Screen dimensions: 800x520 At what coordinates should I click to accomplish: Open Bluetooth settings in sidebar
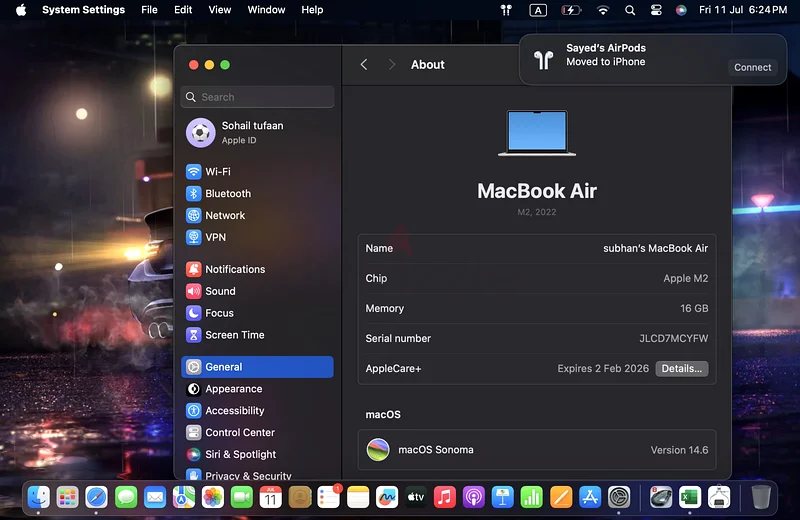click(257, 193)
